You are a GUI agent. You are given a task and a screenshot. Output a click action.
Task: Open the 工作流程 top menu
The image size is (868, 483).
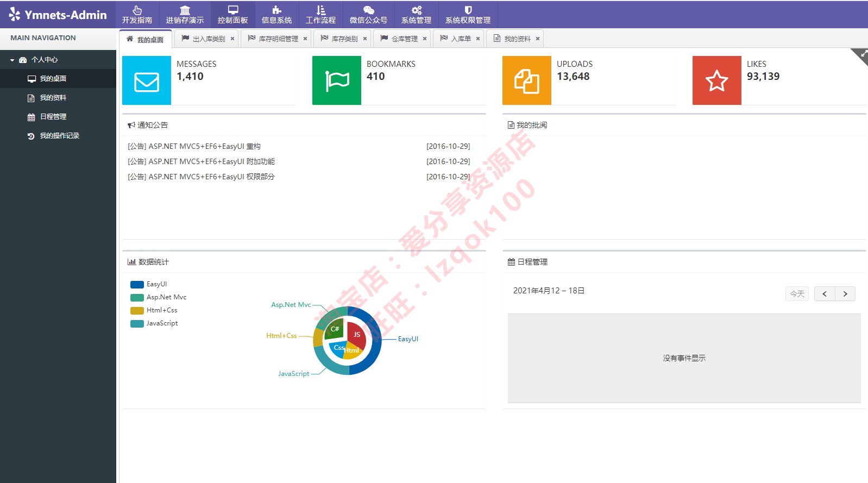point(320,15)
